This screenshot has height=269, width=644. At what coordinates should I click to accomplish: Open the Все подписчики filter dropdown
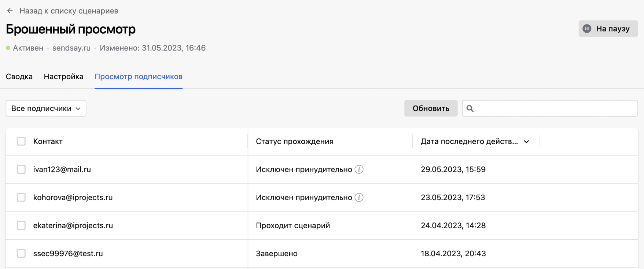click(46, 108)
